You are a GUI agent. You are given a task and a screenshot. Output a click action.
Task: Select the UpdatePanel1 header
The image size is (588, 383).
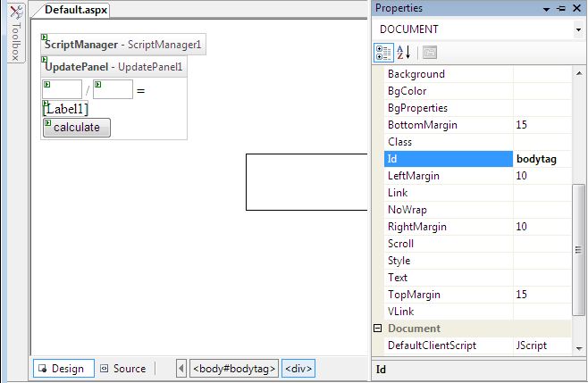point(113,67)
